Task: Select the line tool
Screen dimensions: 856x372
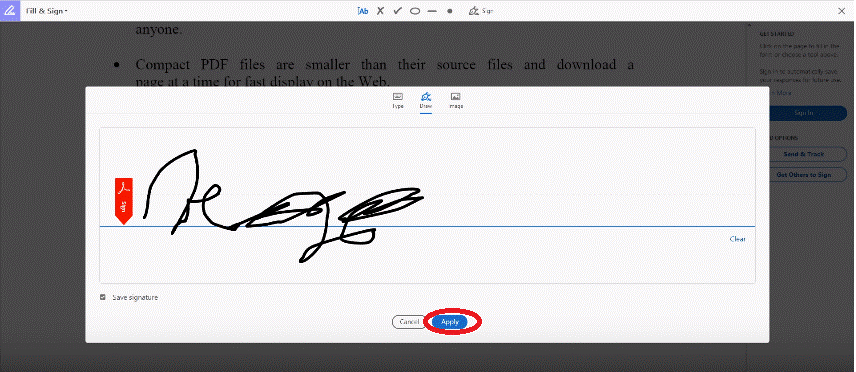Action: pyautogui.click(x=432, y=11)
